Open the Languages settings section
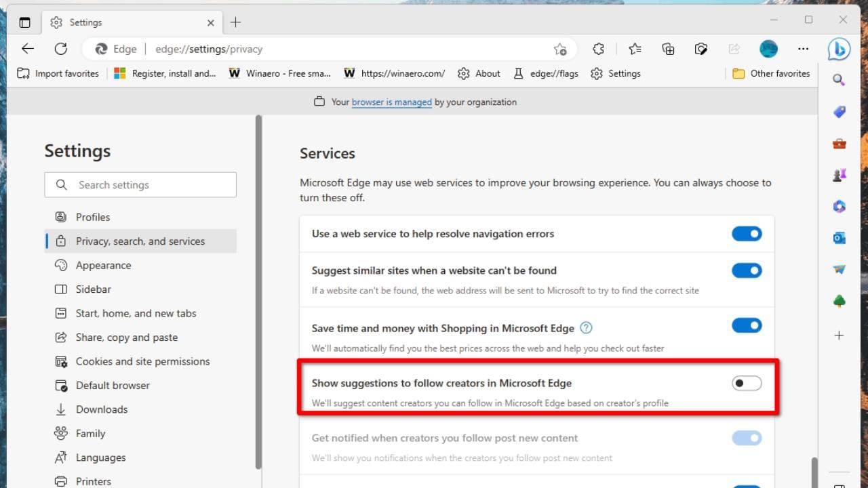Screen dimensions: 868x488 click(140, 457)
